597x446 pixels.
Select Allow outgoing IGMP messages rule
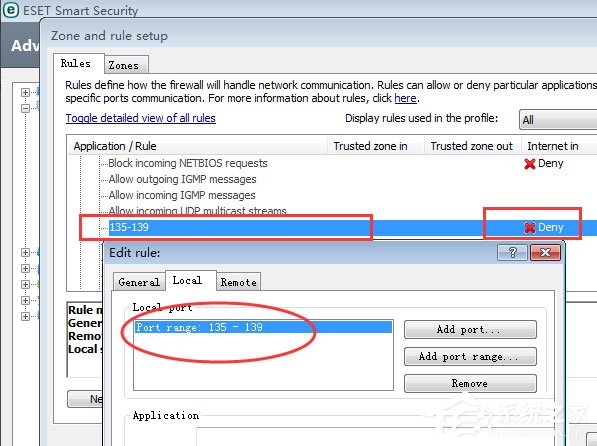point(182,179)
